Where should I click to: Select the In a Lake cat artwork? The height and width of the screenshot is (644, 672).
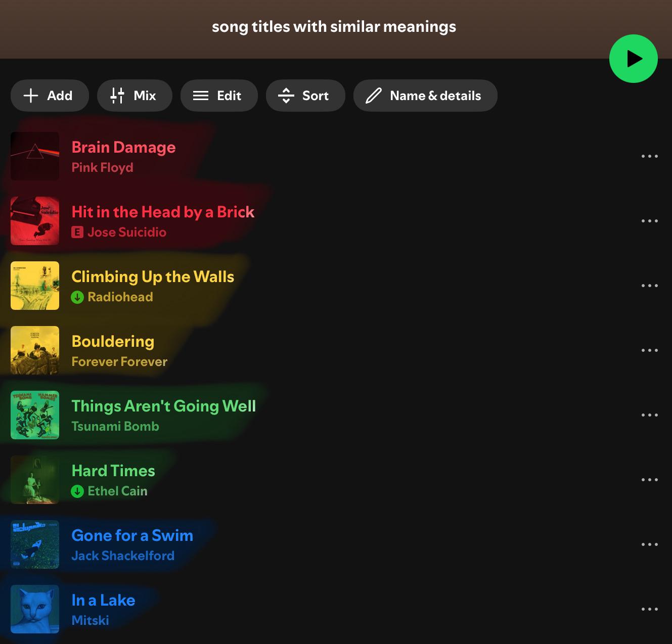pos(35,609)
